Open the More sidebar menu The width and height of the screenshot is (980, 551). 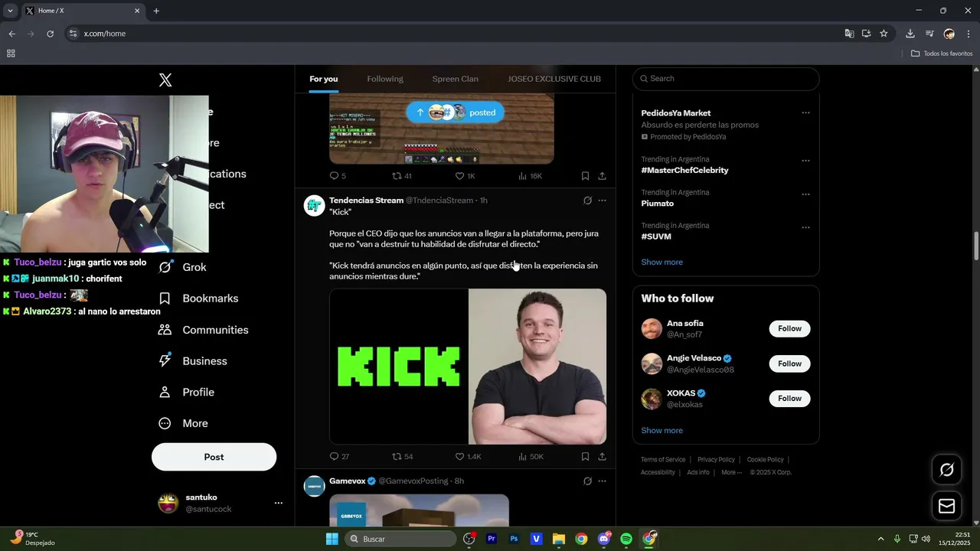pyautogui.click(x=183, y=423)
